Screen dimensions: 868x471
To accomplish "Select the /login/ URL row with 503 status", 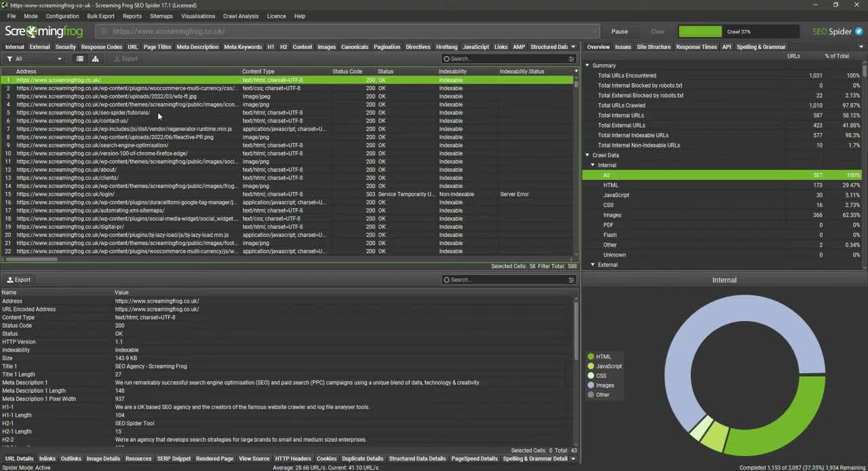I will tap(288, 194).
